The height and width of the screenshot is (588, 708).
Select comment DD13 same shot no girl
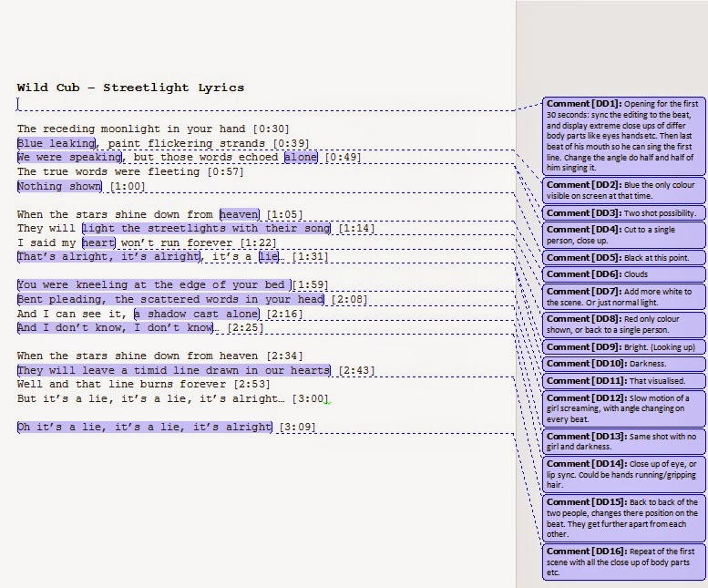623,441
